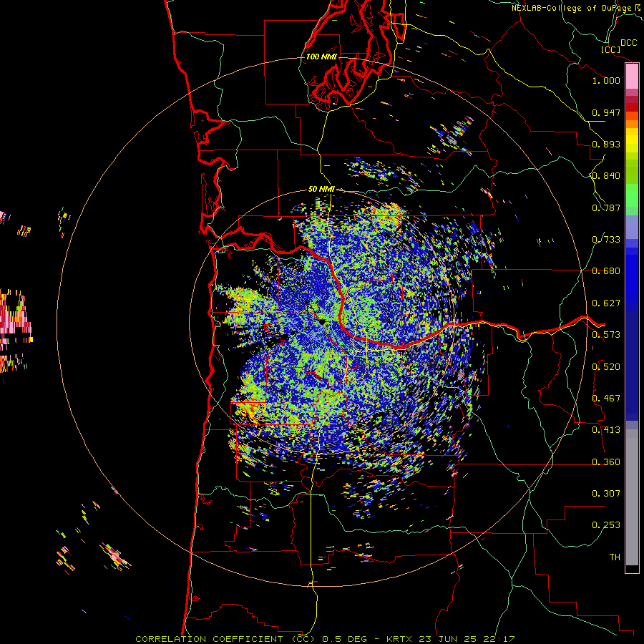Image resolution: width=644 pixels, height=644 pixels.
Task: Click the 50 NMI range ring label
Action: coord(321,189)
